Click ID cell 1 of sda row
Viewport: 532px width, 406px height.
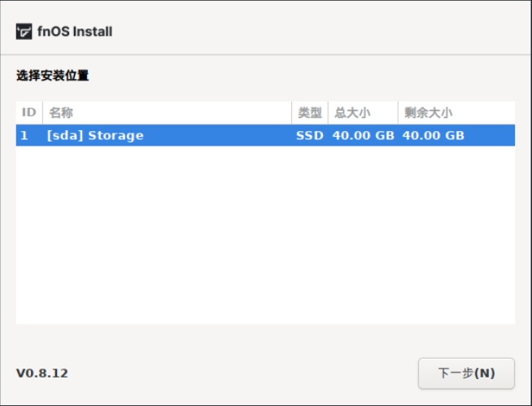click(24, 135)
